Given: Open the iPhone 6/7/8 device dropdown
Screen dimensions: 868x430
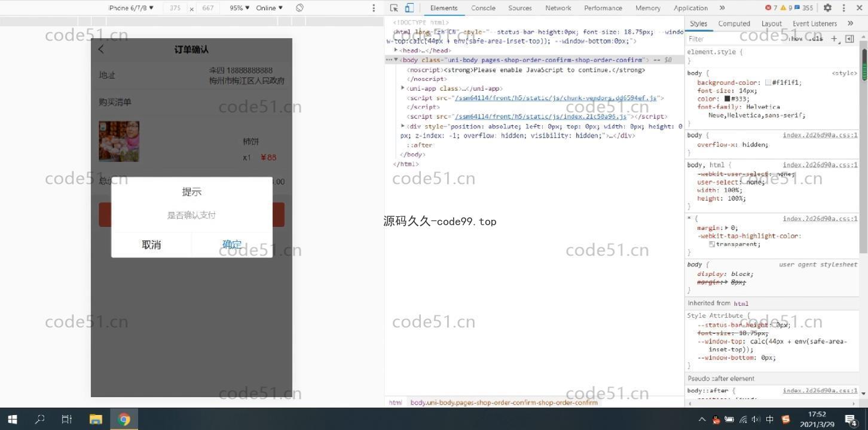Looking at the screenshot, I should point(131,8).
